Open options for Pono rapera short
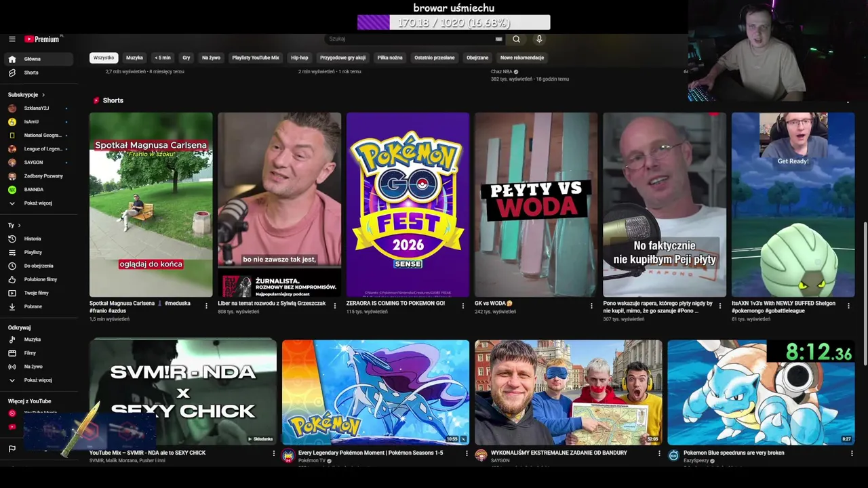The image size is (868, 488). click(x=720, y=306)
